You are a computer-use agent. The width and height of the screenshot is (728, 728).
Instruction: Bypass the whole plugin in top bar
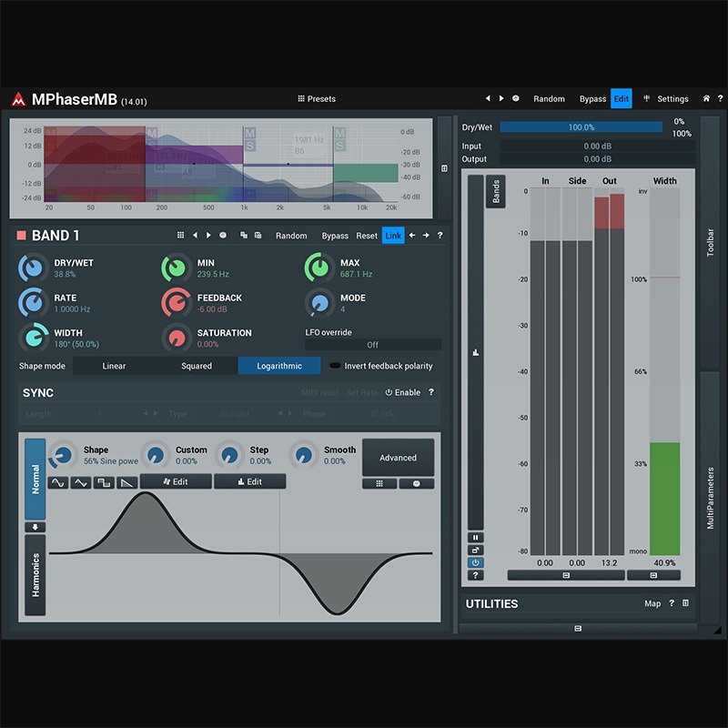pos(592,99)
